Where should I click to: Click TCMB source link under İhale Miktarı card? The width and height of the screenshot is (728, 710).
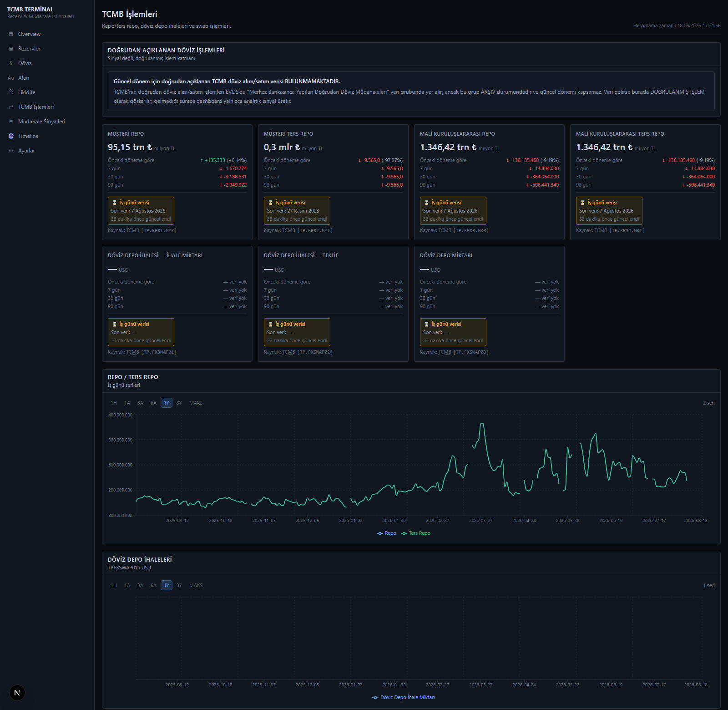point(132,352)
